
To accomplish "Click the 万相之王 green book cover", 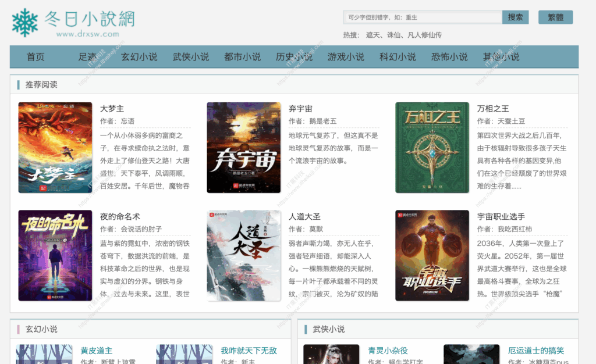I will pos(432,148).
